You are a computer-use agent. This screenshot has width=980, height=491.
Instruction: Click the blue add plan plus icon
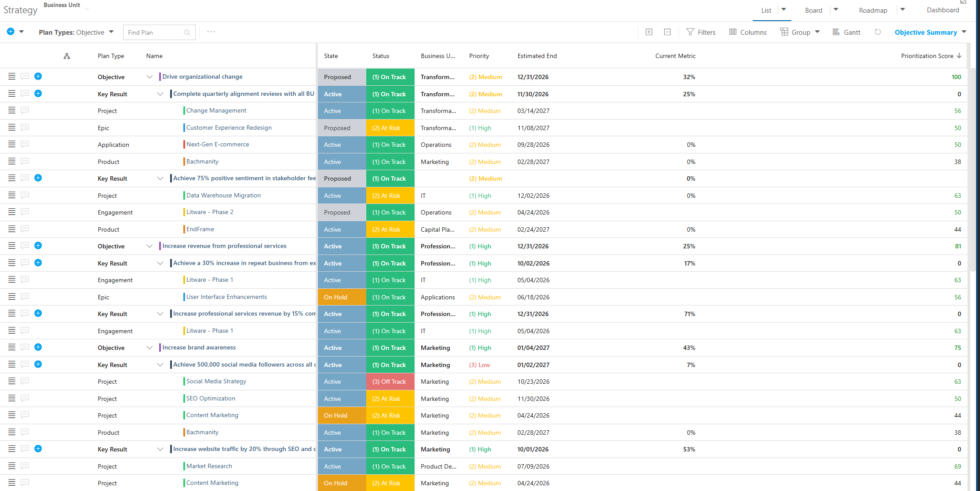tap(11, 32)
